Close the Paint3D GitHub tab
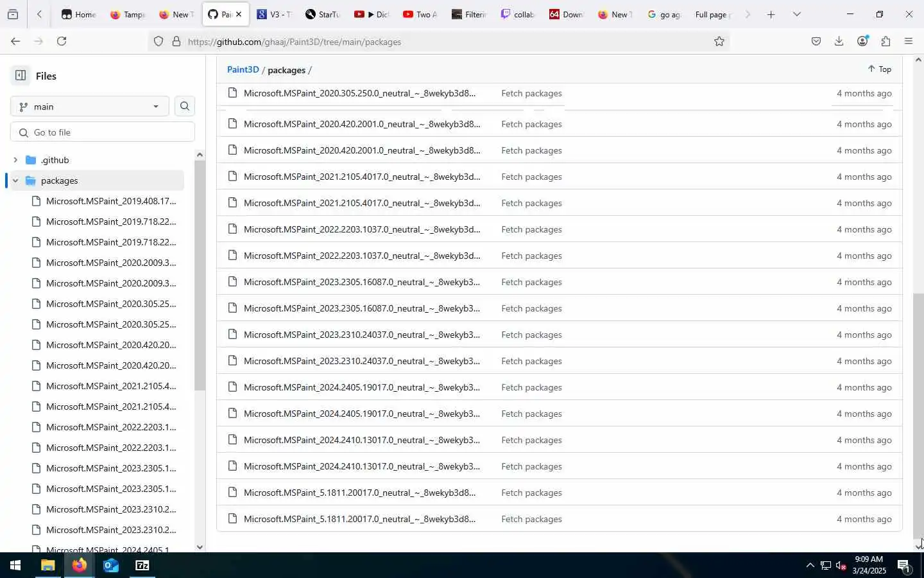Screen dimensions: 924x578 coord(239,14)
